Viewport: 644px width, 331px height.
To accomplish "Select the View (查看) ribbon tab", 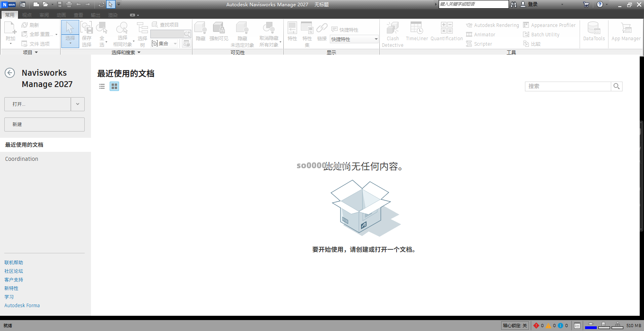I will [x=78, y=15].
